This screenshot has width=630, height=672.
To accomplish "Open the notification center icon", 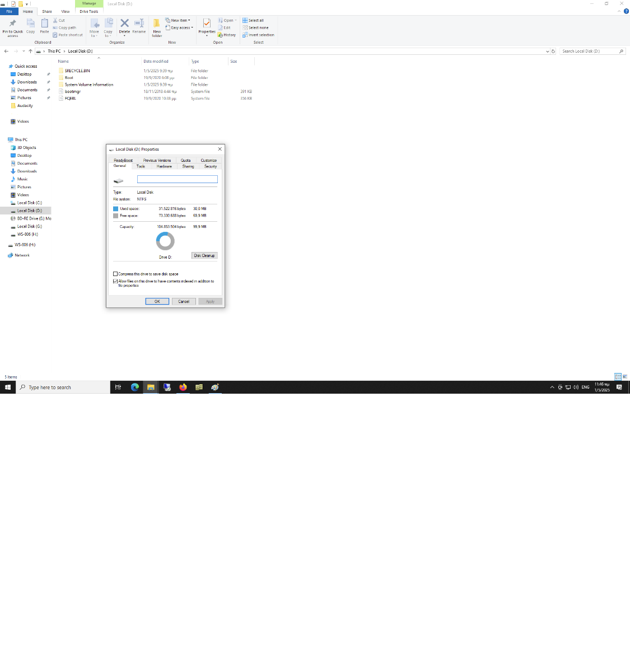I will (619, 387).
